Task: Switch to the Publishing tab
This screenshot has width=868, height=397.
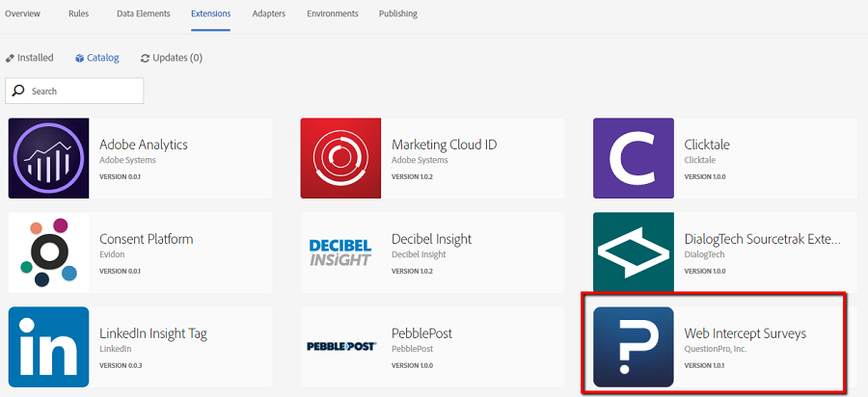Action: [x=398, y=13]
